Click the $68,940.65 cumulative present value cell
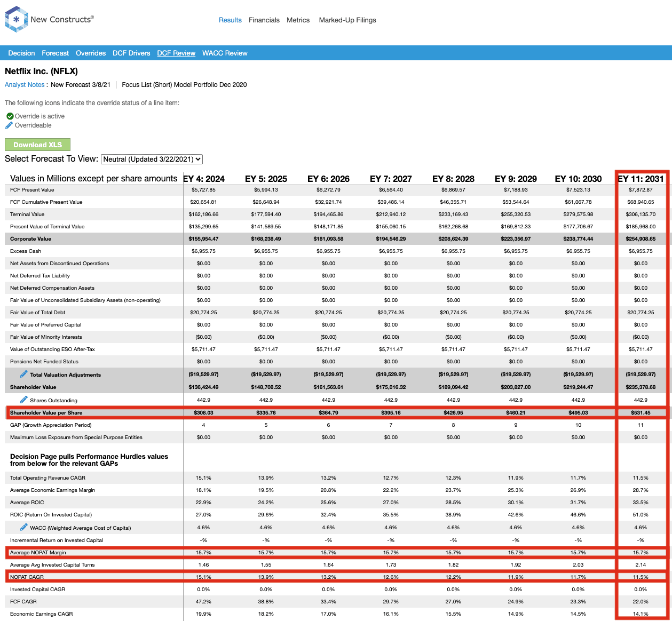 (x=641, y=202)
